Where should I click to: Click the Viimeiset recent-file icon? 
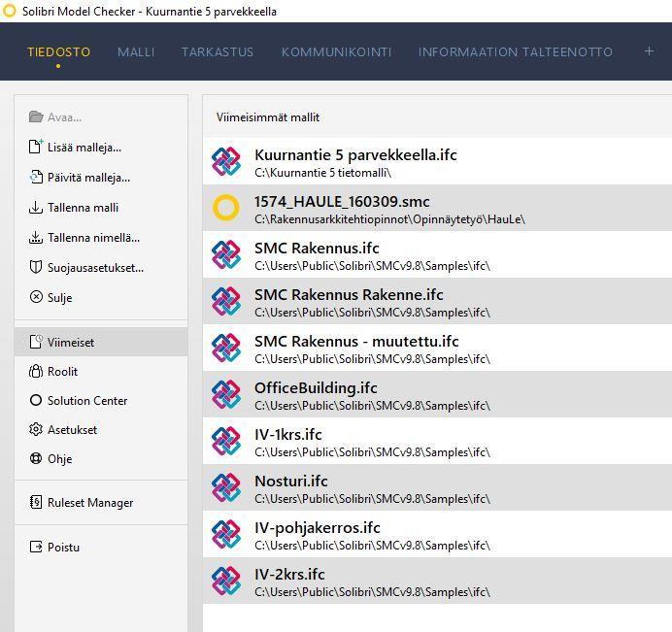(36, 342)
